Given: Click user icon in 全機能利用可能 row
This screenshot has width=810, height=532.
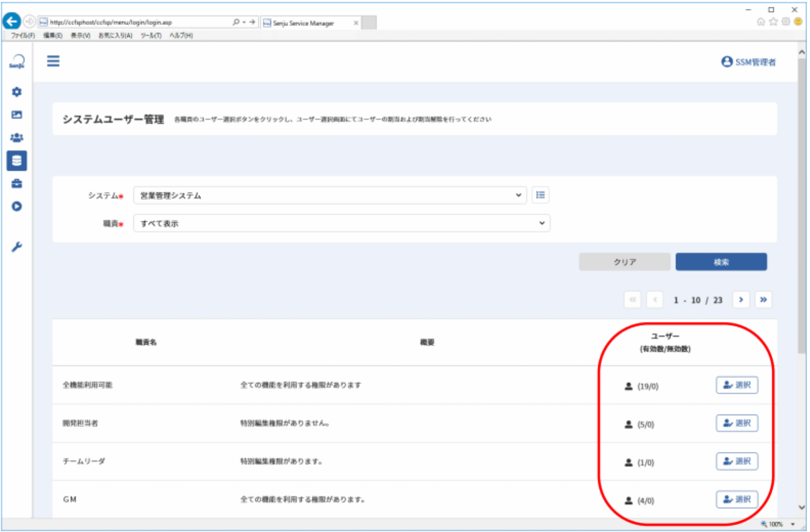Looking at the screenshot, I should [628, 386].
